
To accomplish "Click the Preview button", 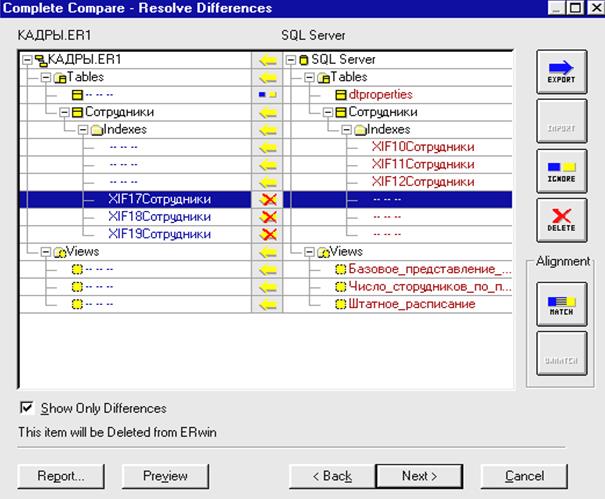I will [166, 476].
